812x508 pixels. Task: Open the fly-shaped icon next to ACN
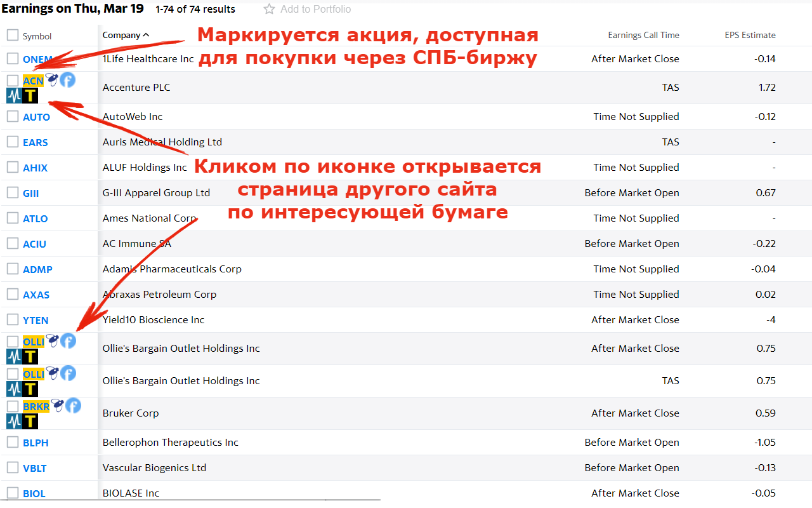[x=51, y=80]
